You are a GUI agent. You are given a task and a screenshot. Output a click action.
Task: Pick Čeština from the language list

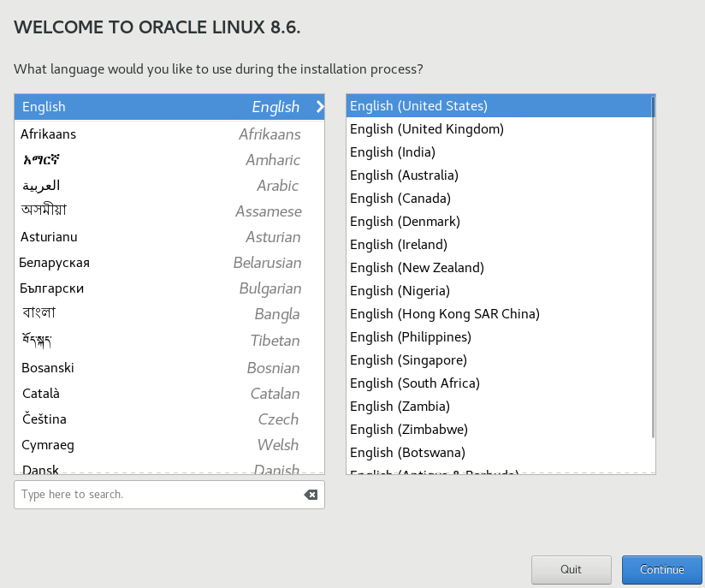click(x=42, y=419)
